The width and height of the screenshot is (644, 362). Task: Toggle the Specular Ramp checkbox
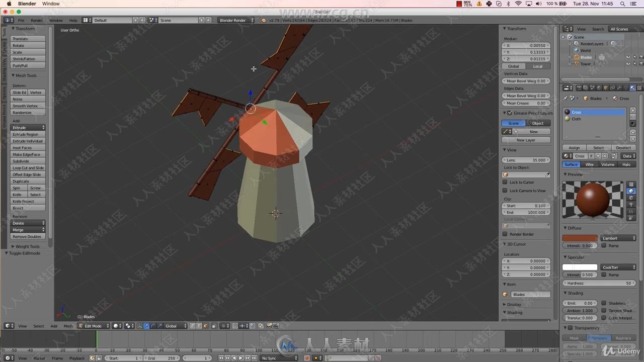pyautogui.click(x=604, y=275)
